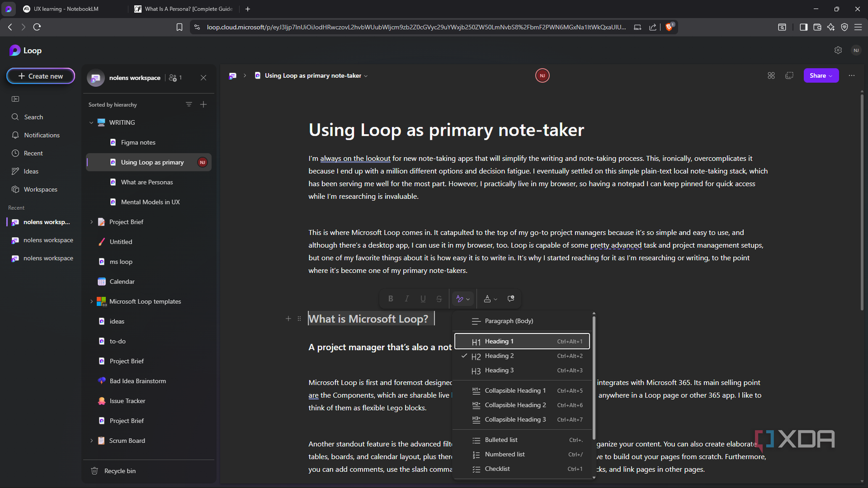Open the Share dropdown arrow
The image size is (868, 488).
click(x=832, y=75)
